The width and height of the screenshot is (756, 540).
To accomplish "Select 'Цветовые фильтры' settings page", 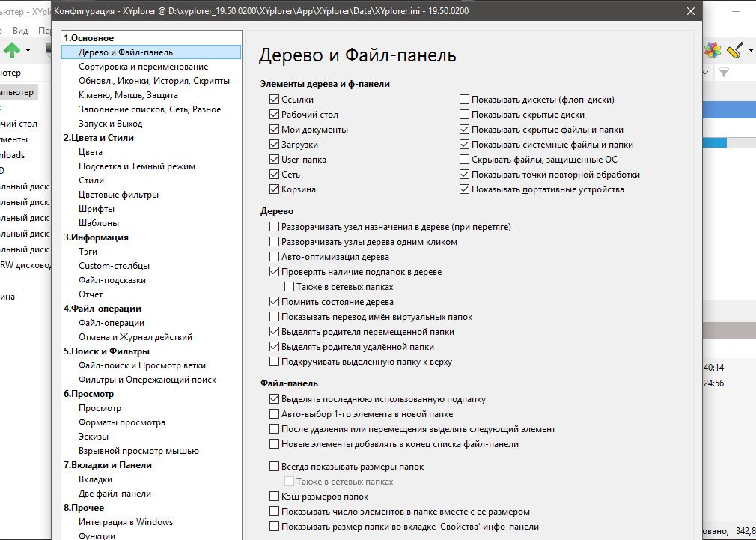I will 118,195.
